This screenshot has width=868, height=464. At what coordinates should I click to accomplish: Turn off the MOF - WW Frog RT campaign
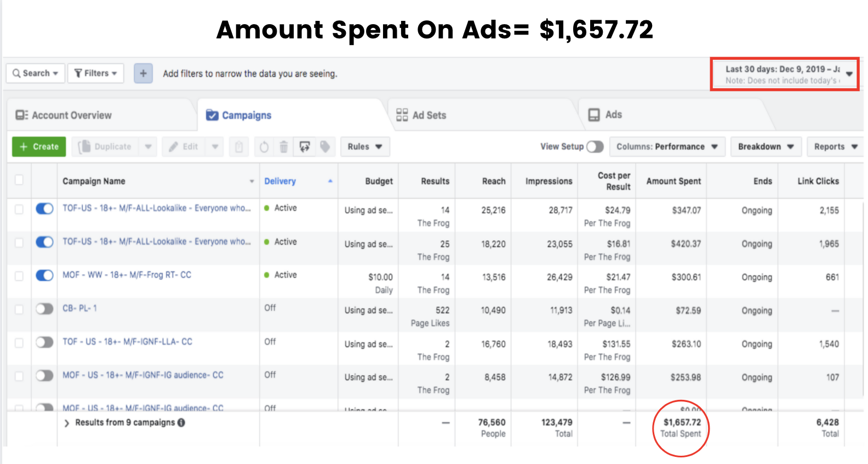pos(44,275)
